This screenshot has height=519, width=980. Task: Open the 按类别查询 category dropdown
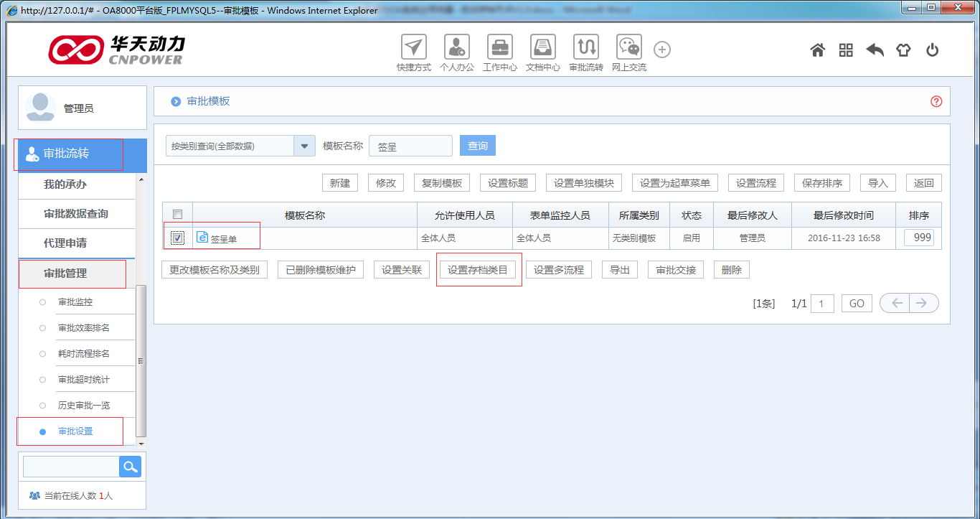tap(303, 145)
